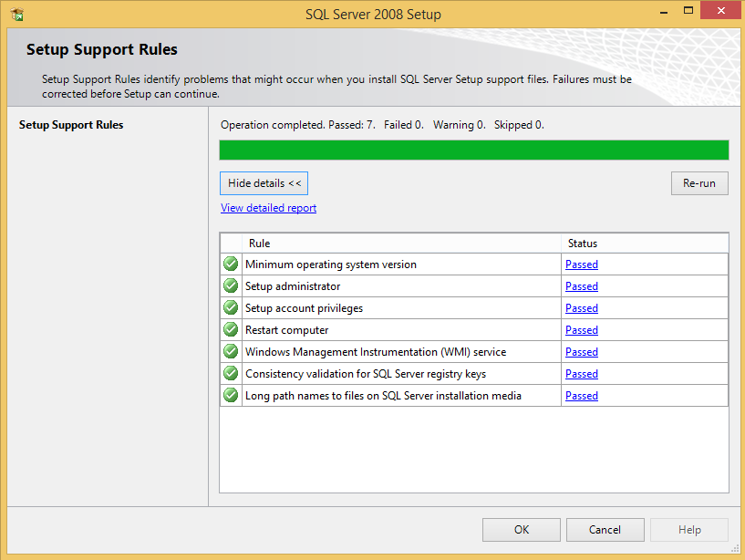The width and height of the screenshot is (745, 560).
Task: Click green check icon for Long path names rule
Action: (231, 396)
